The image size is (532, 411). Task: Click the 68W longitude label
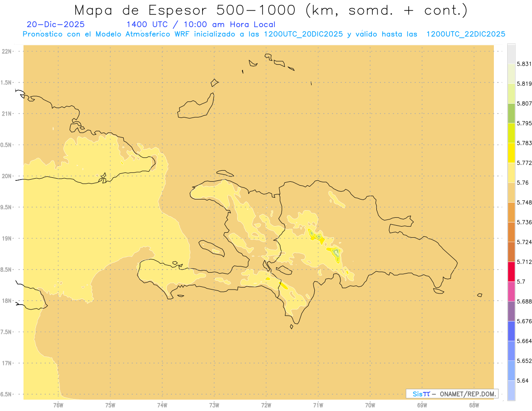click(x=474, y=405)
